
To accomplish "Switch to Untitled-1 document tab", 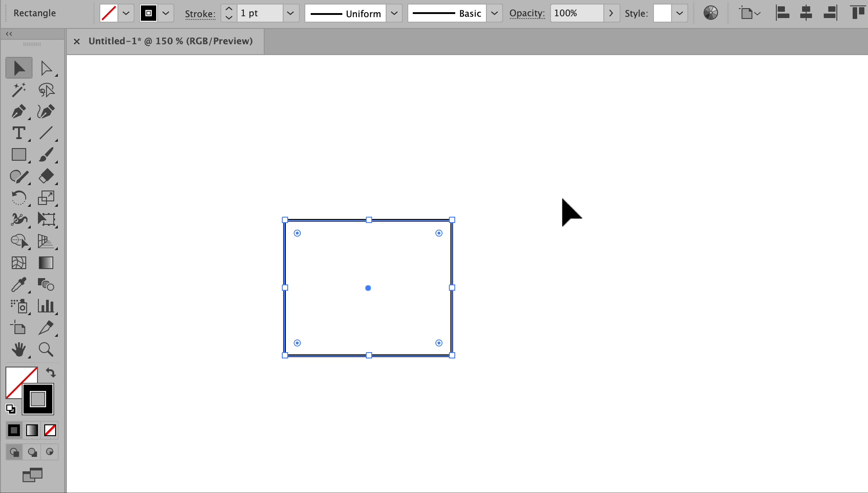I will [x=170, y=41].
